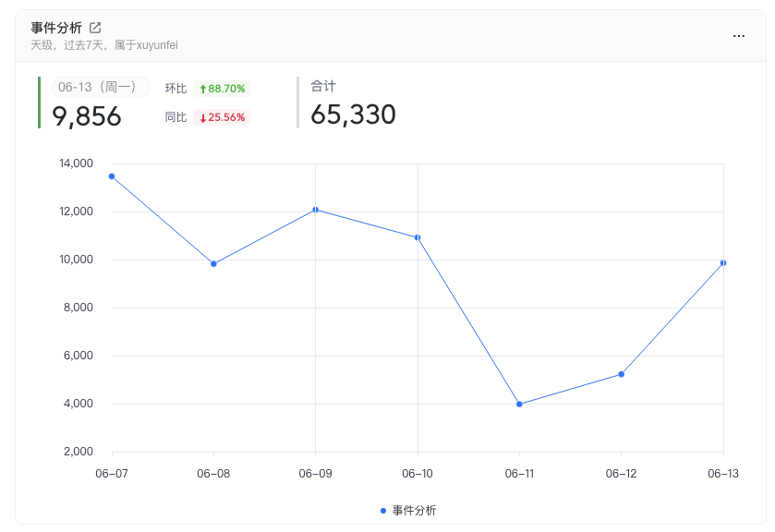The height and width of the screenshot is (532, 775).
Task: Click the 06-11 x-axis date label
Action: (x=519, y=474)
